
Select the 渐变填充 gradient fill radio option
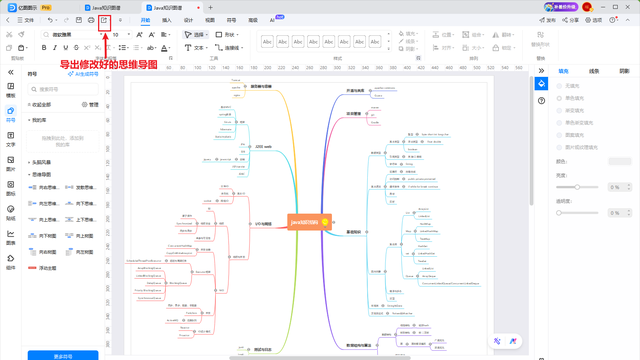pyautogui.click(x=559, y=111)
